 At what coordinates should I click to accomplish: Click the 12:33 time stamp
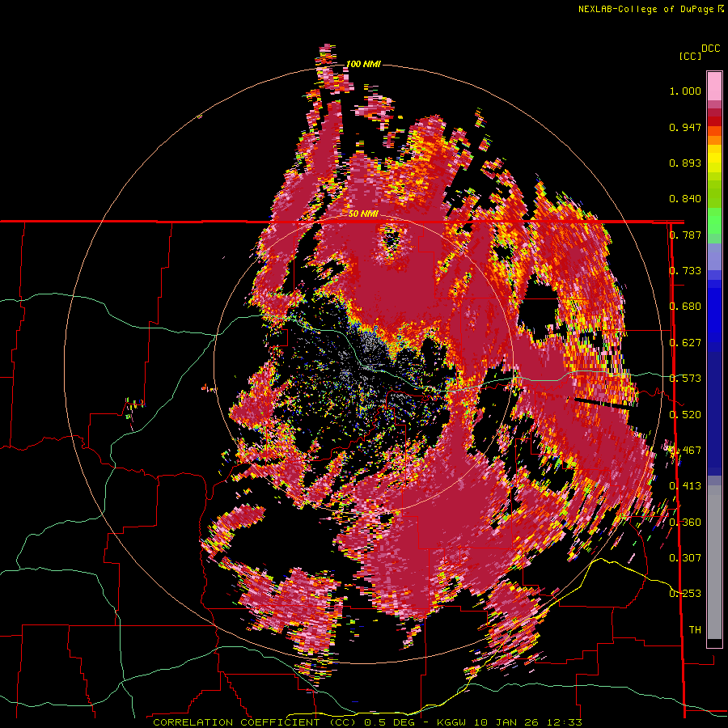564,722
